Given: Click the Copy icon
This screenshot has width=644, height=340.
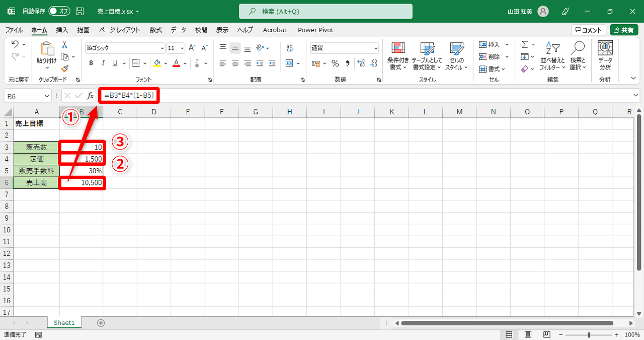Looking at the screenshot, I should pos(64,57).
